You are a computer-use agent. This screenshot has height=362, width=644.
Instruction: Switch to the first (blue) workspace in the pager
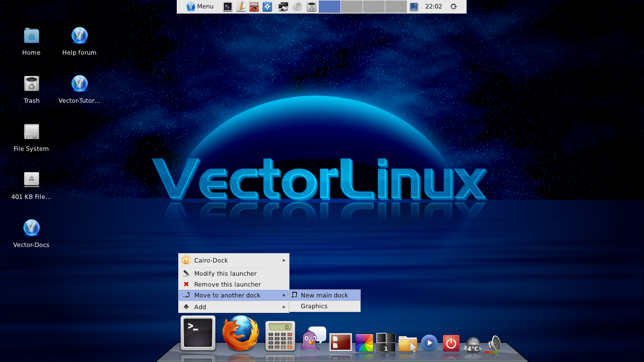click(330, 7)
